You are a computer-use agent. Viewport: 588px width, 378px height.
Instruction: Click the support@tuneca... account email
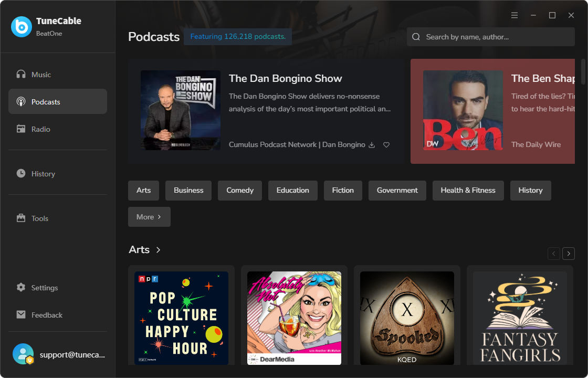point(72,355)
